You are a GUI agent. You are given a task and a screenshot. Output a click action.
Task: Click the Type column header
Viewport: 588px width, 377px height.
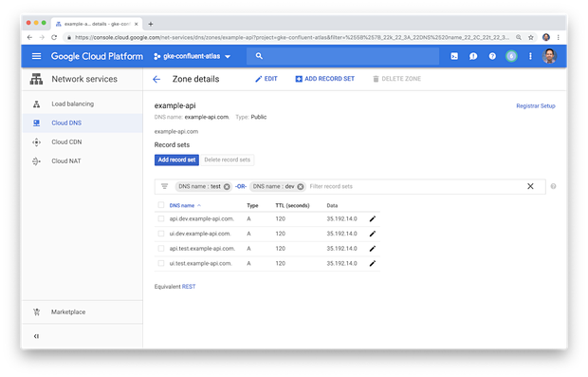[x=252, y=205]
